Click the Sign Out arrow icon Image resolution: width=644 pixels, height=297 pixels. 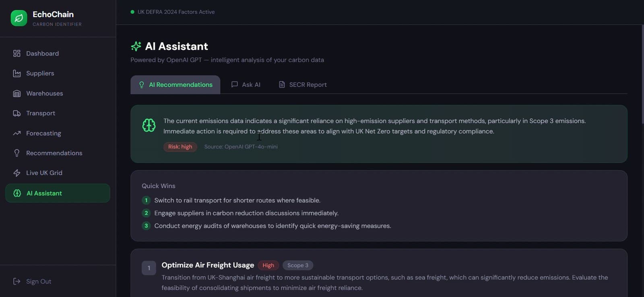tap(17, 281)
